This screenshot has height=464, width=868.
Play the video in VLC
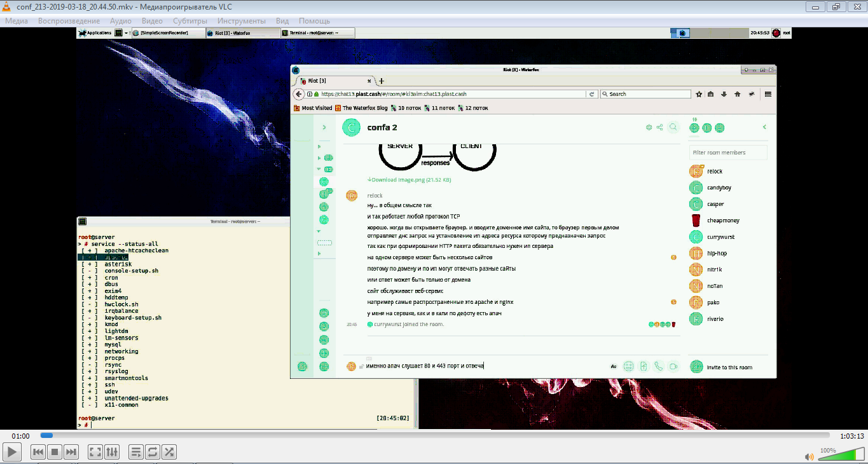click(x=12, y=452)
